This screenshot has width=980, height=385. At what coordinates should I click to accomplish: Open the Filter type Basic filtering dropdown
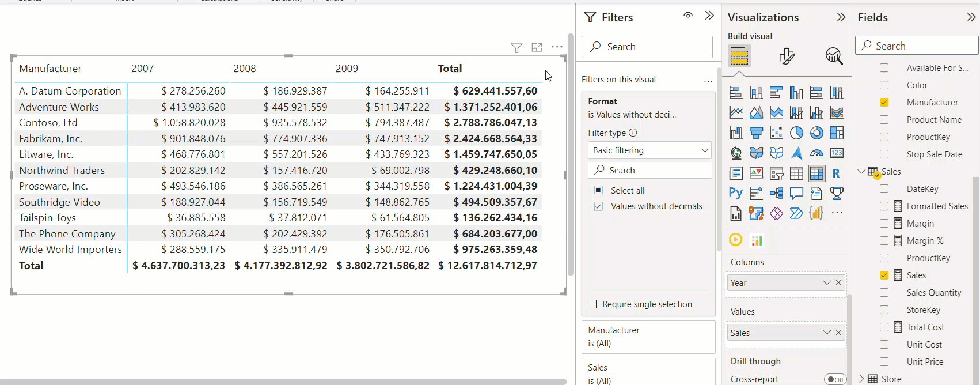click(x=649, y=150)
